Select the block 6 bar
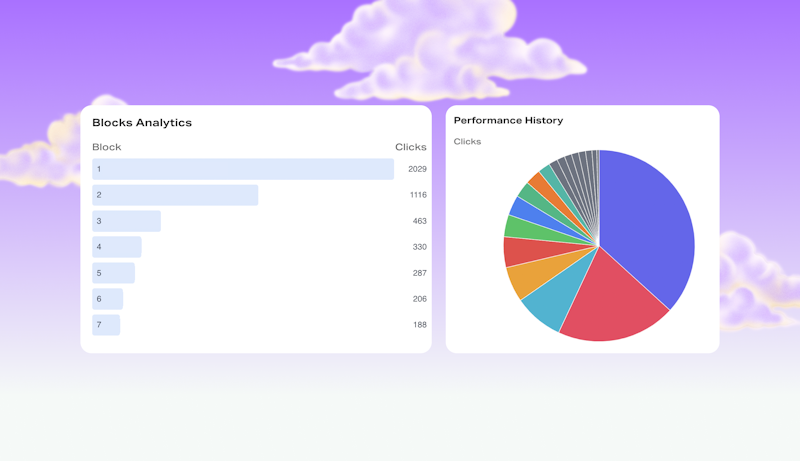Viewport: 800px width, 461px height. coord(108,299)
